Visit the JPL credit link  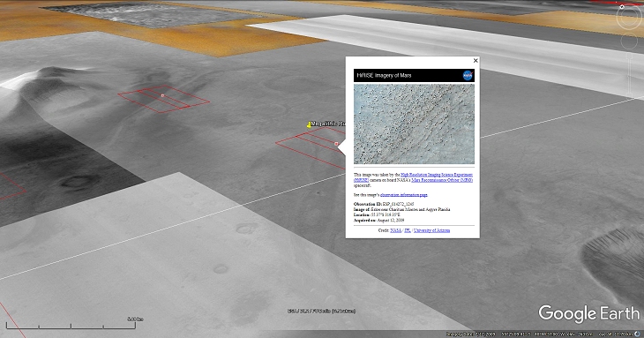point(407,230)
